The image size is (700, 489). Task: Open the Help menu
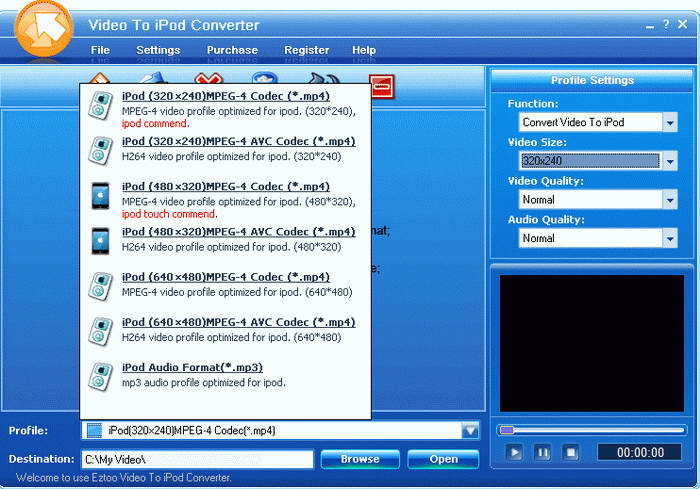[x=364, y=50]
